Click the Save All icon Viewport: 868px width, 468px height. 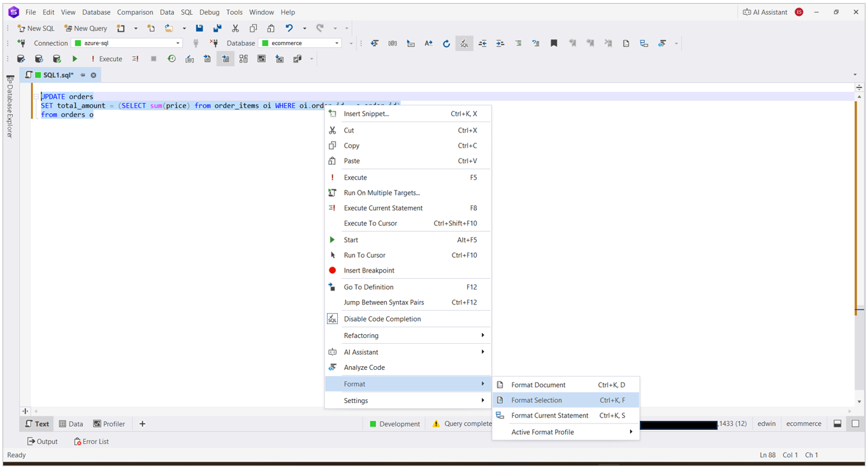[217, 28]
